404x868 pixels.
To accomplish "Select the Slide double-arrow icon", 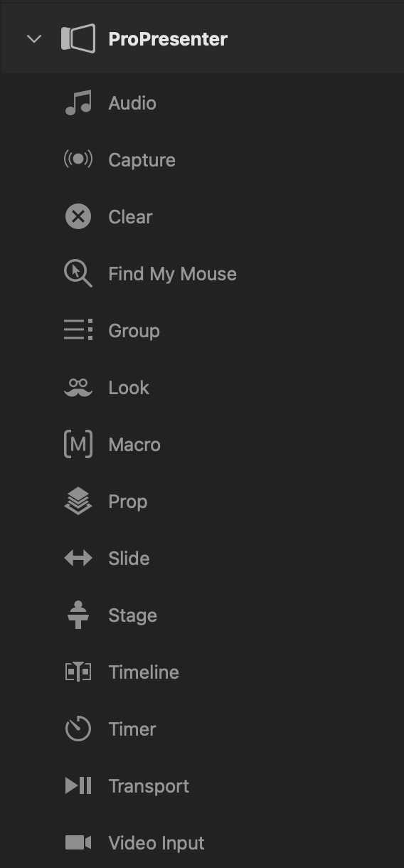I will point(78,559).
